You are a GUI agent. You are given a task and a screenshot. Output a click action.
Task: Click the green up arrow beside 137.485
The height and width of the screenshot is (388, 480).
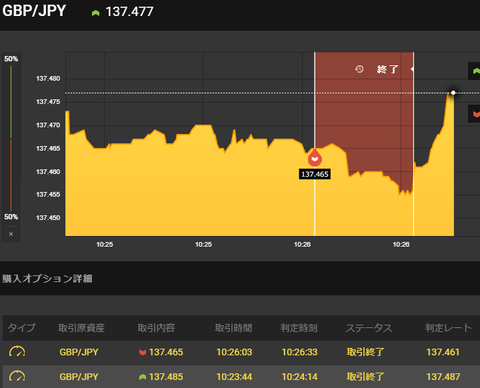tap(142, 377)
